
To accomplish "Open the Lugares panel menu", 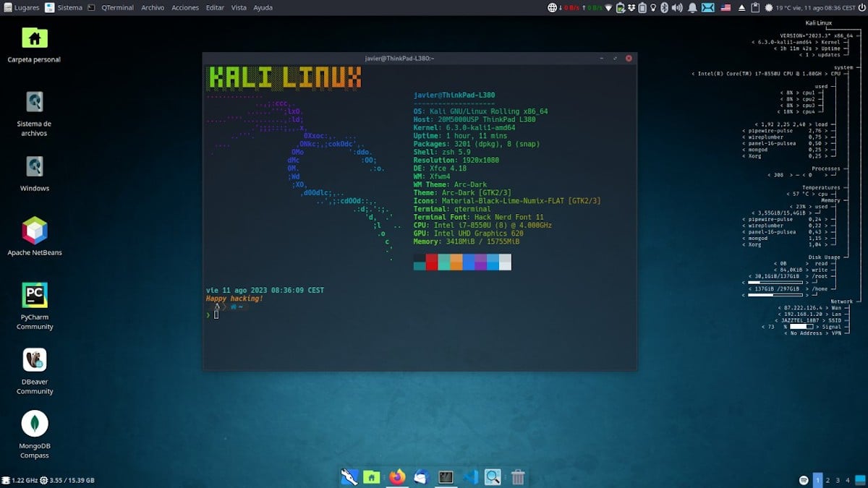I will 20,7.
